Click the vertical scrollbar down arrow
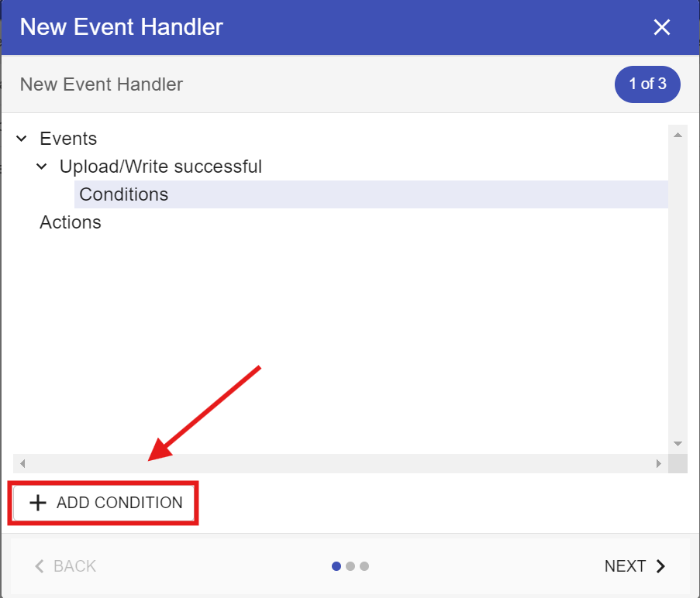Image resolution: width=700 pixels, height=598 pixels. [678, 444]
